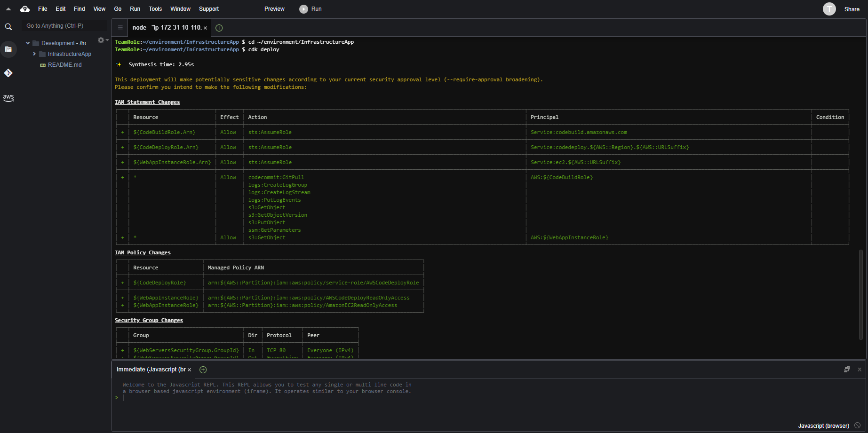Viewport: 868px width, 433px height.
Task: Open the File menu
Action: (x=43, y=9)
